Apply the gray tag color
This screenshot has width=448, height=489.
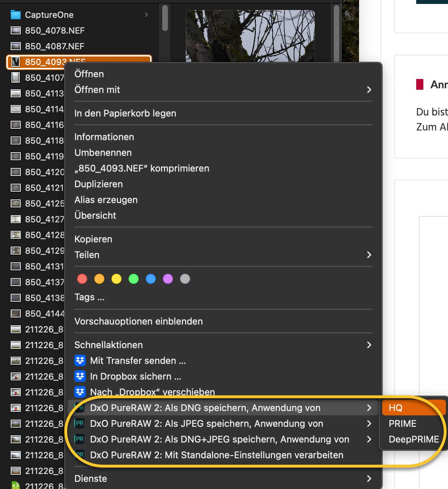pos(185,279)
